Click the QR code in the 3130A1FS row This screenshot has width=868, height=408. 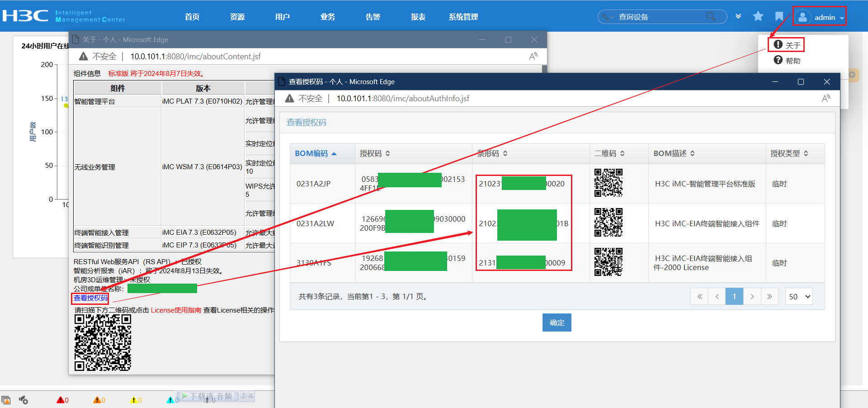tap(608, 261)
